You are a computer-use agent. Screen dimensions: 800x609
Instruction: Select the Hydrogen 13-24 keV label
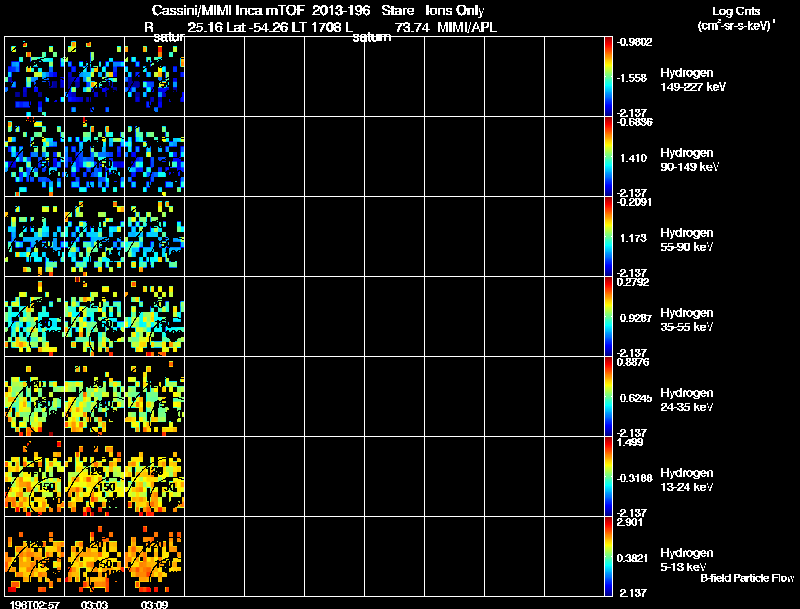(686, 480)
